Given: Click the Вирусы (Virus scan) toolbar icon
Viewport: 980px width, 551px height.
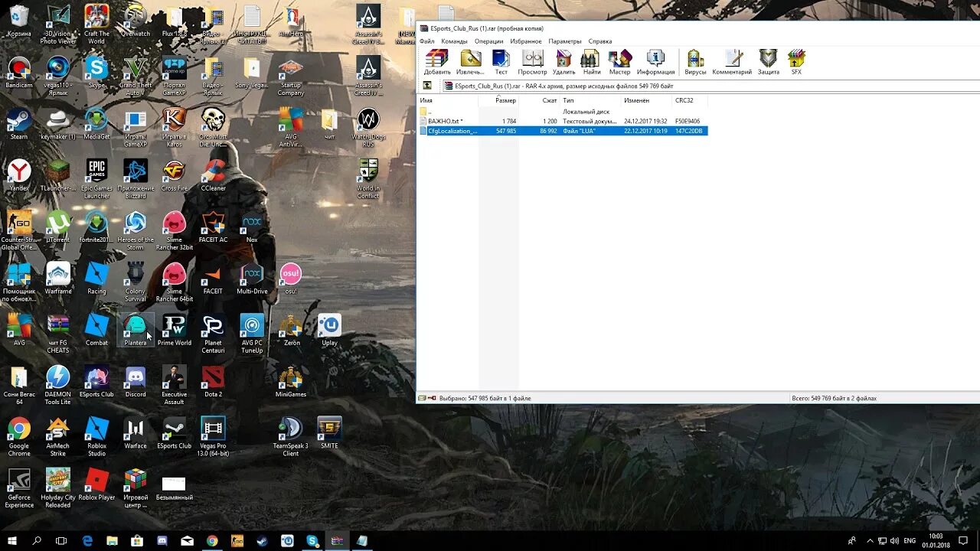Looking at the screenshot, I should (x=695, y=62).
